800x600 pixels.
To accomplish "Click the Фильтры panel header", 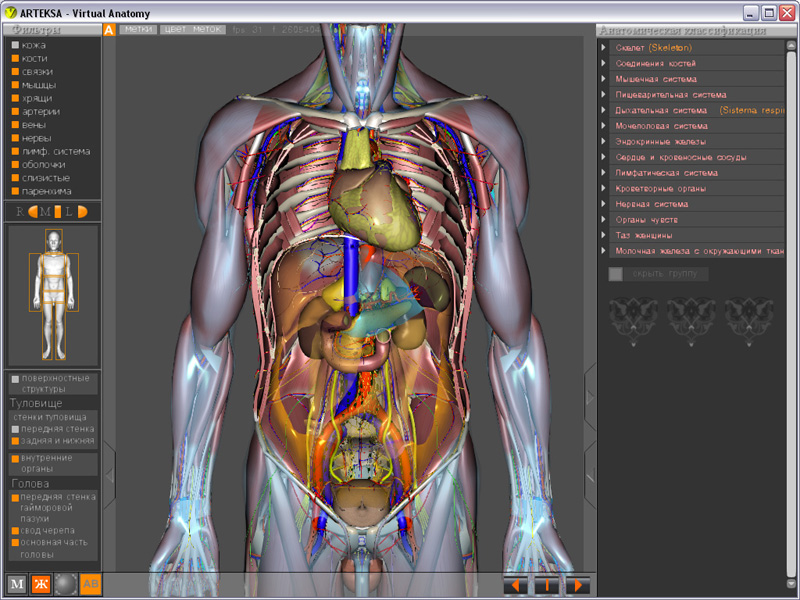I will point(53,30).
